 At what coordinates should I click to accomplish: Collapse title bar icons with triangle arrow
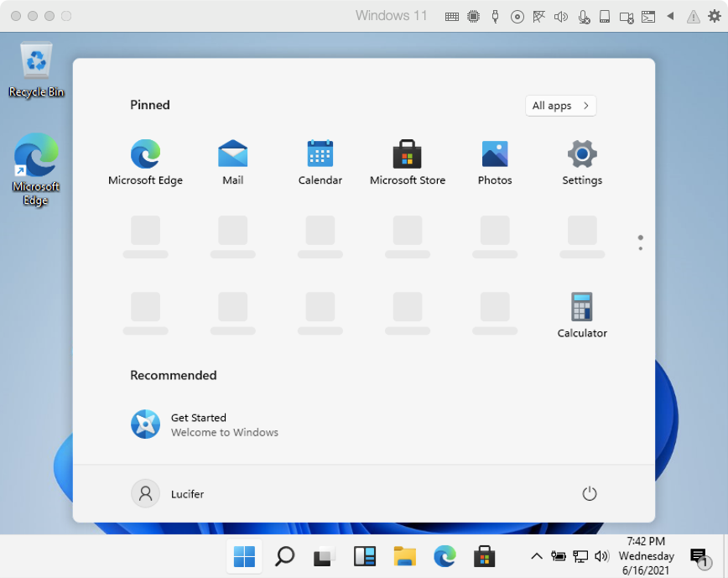click(x=670, y=16)
